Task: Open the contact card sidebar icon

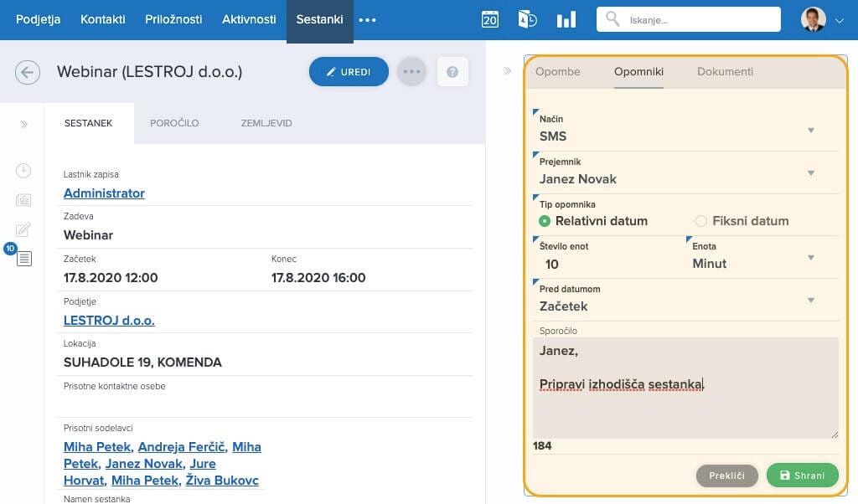Action: coord(23,200)
